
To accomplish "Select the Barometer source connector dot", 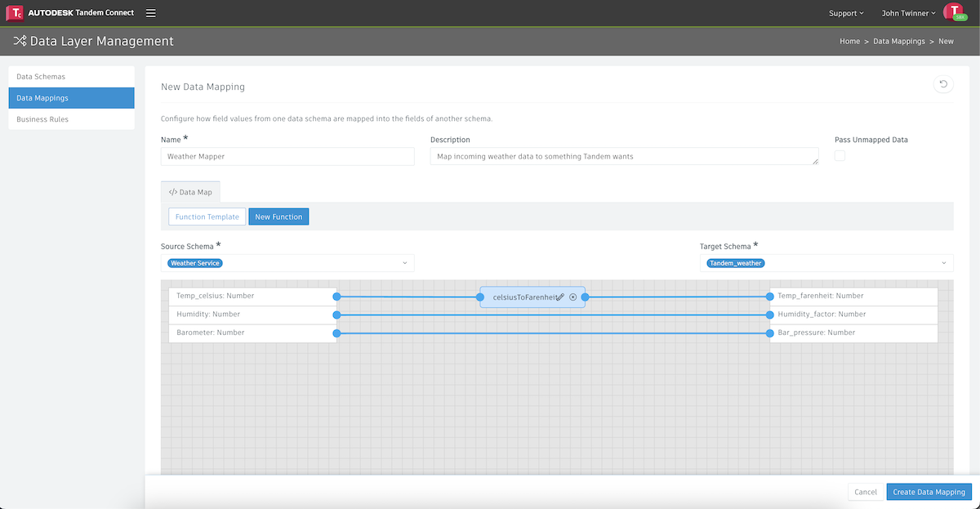I will 336,333.
